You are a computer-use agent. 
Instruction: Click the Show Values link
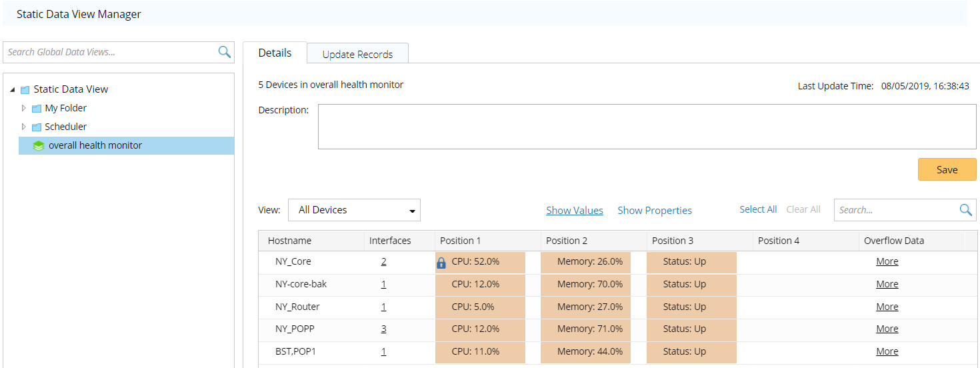(x=574, y=211)
